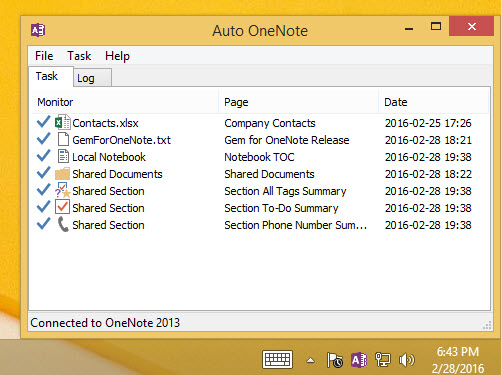
Task: Click the Section All Tags Summary cell
Action: pos(285,191)
